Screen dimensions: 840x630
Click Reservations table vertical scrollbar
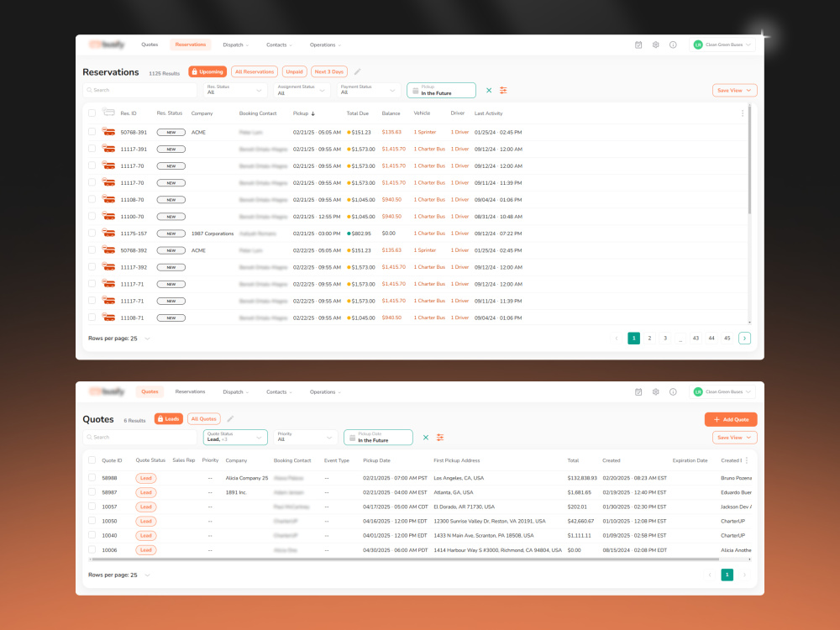pos(749,160)
